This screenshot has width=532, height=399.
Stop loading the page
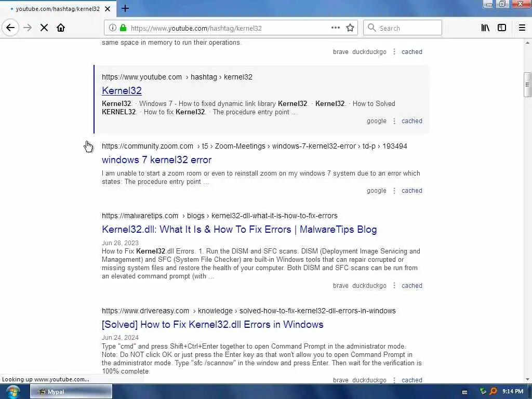tap(44, 28)
